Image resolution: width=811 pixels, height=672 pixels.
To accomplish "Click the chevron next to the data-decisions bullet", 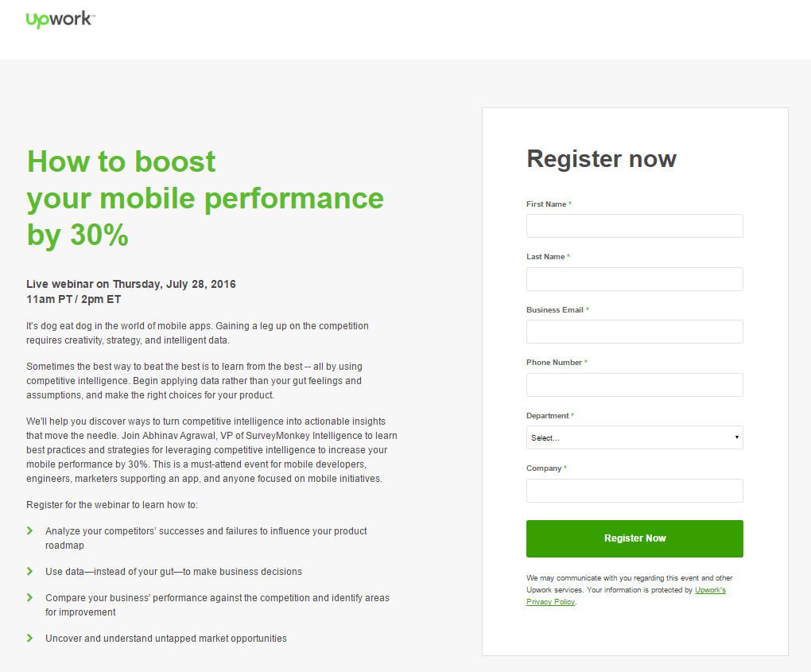I will (x=30, y=572).
